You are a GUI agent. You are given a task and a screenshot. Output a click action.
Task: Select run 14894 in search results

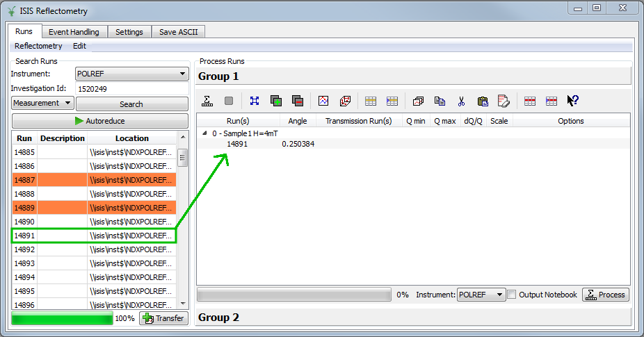[94, 277]
